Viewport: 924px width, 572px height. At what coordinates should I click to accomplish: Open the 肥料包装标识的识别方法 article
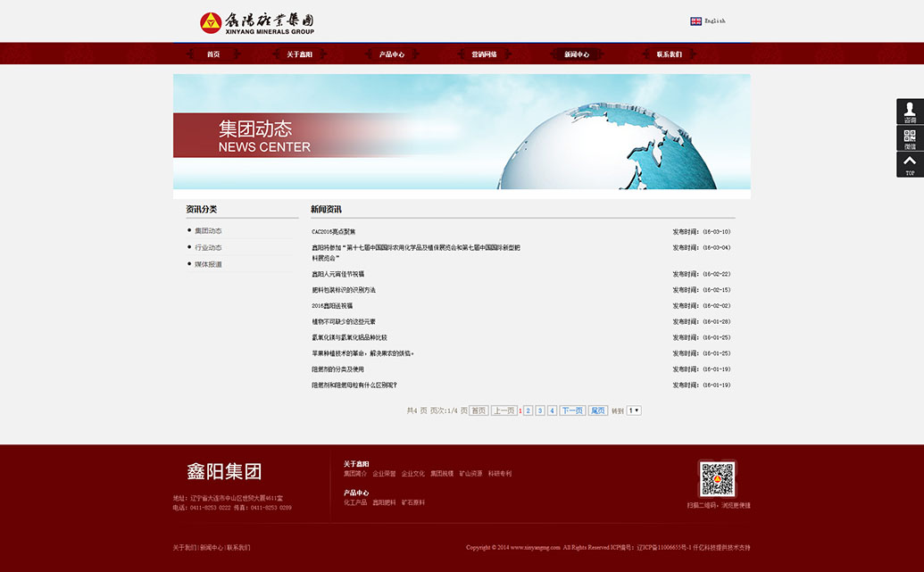(x=344, y=290)
